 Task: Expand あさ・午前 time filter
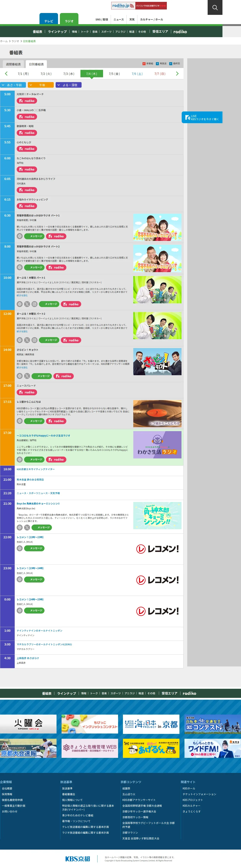13,85
